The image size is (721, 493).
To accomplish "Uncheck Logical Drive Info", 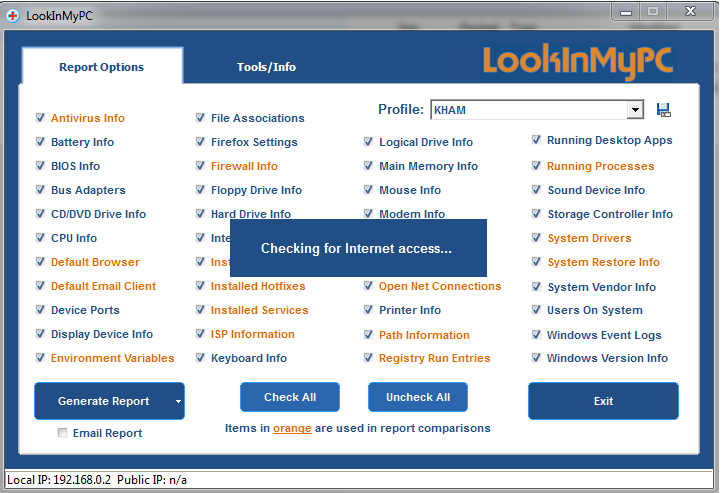I will (x=368, y=142).
